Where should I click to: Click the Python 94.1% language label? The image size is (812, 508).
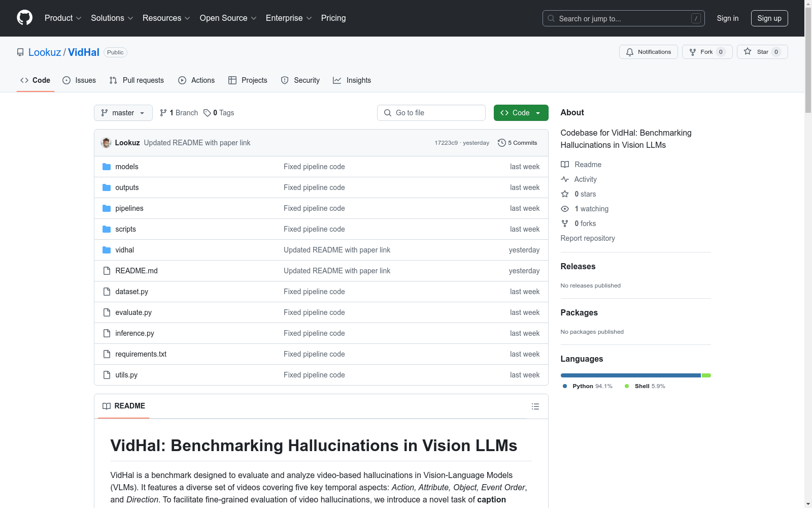pyautogui.click(x=588, y=386)
